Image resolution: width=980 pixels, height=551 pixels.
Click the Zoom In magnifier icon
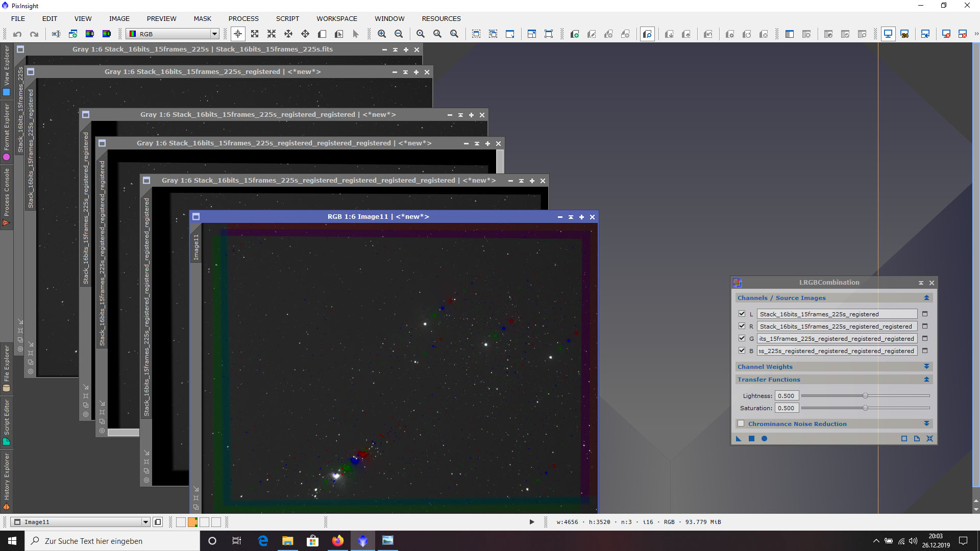[382, 34]
